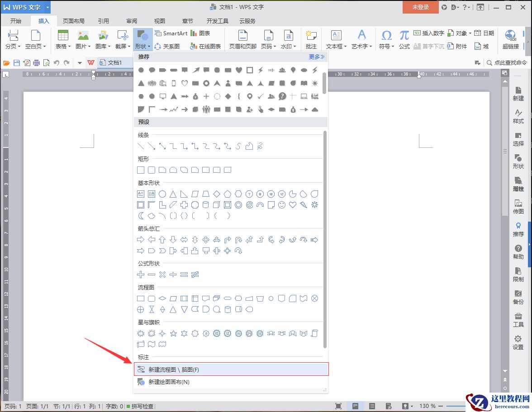Open 样式 panel in right sidebar
The image size is (532, 412).
tap(518, 116)
